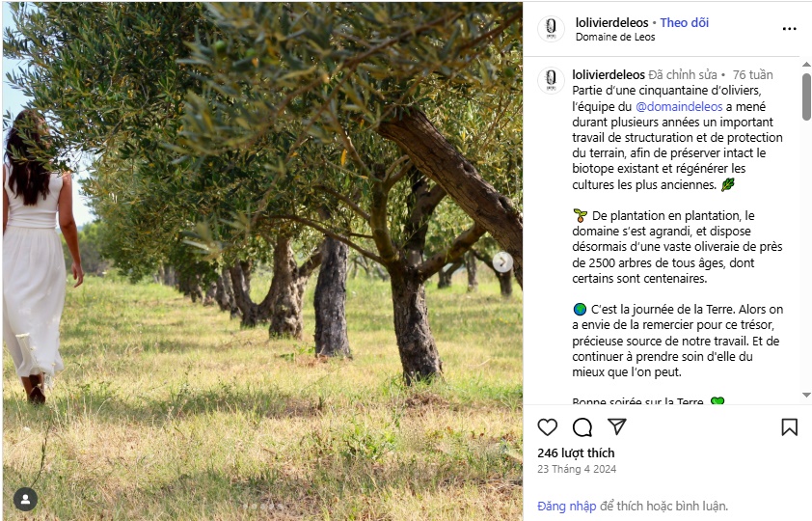Open the 23 Tháng 4 2024 date link

[x=576, y=470]
